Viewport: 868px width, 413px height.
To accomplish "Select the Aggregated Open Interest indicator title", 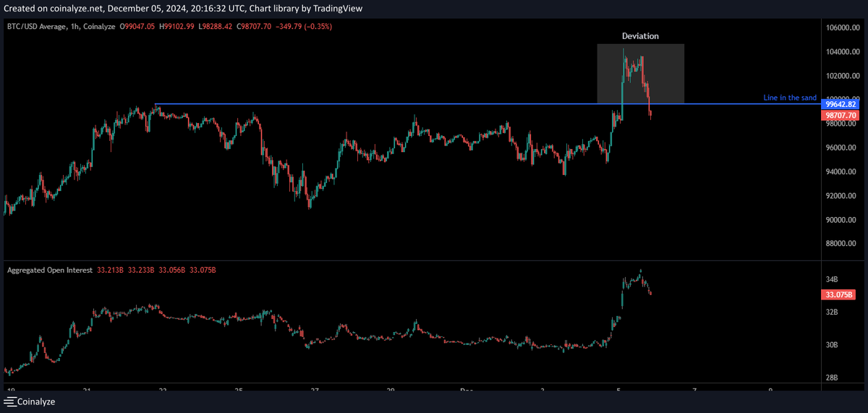I will tap(49, 270).
